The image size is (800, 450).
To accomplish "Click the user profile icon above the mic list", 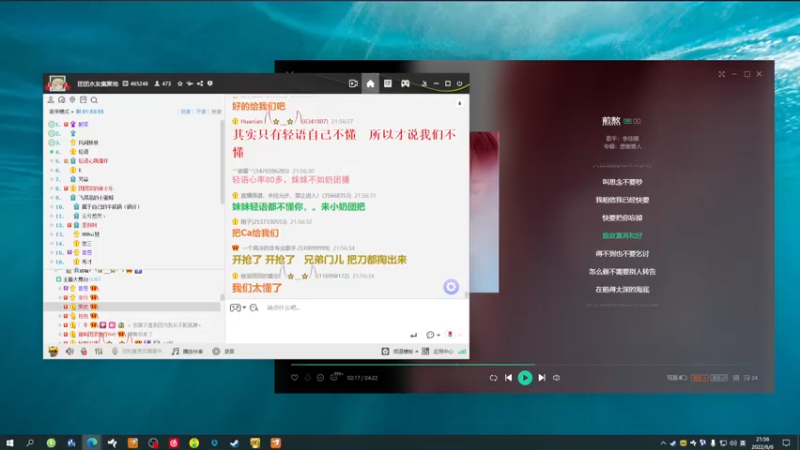I will [51, 100].
